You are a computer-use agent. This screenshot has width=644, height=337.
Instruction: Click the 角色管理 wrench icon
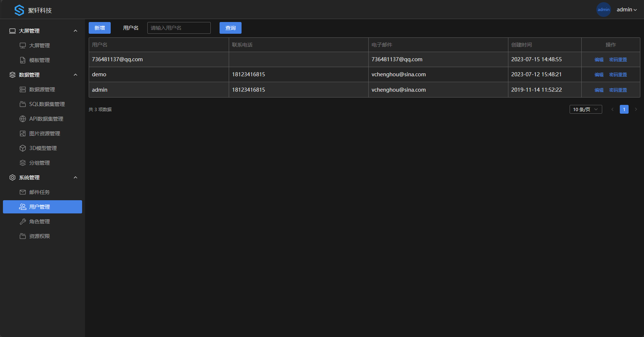point(23,221)
